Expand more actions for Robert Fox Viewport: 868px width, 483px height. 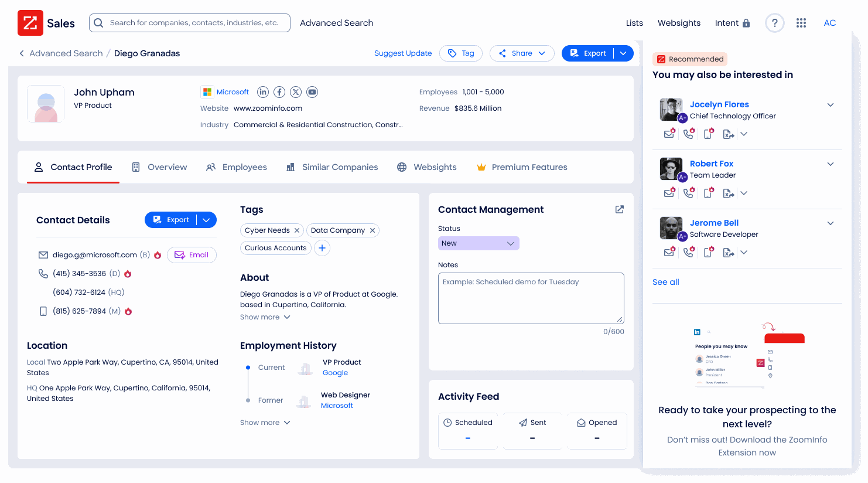[744, 193]
